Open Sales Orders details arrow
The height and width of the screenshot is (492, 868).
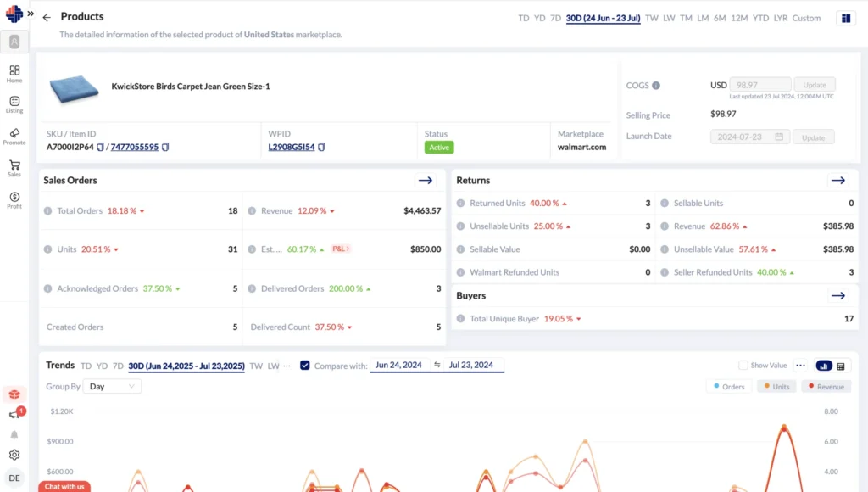click(x=426, y=180)
